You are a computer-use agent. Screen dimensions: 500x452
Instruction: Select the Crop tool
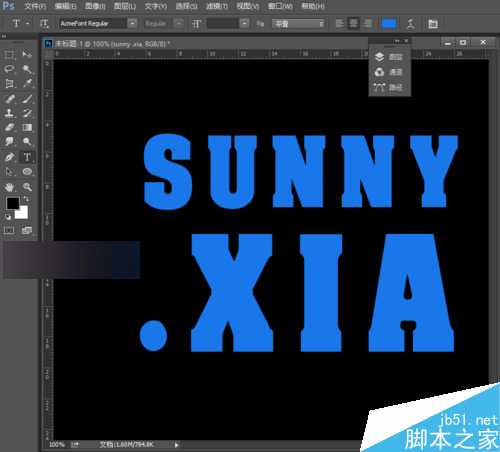click(10, 84)
